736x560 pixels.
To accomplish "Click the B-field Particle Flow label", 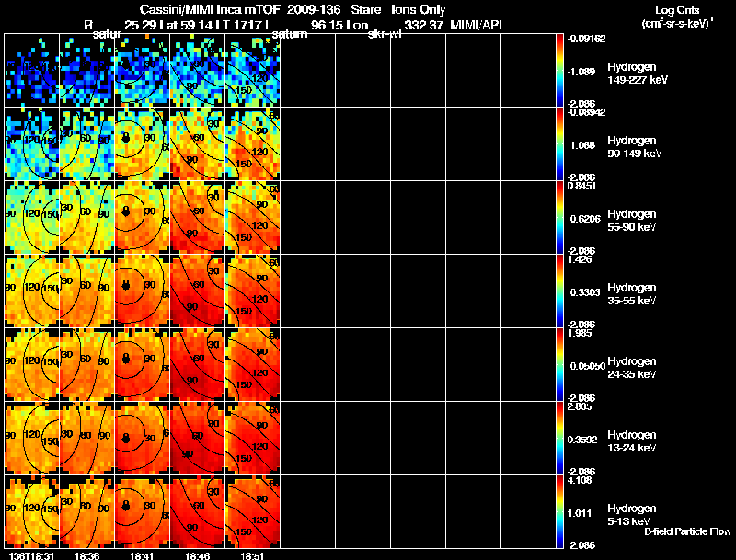I will 686,531.
